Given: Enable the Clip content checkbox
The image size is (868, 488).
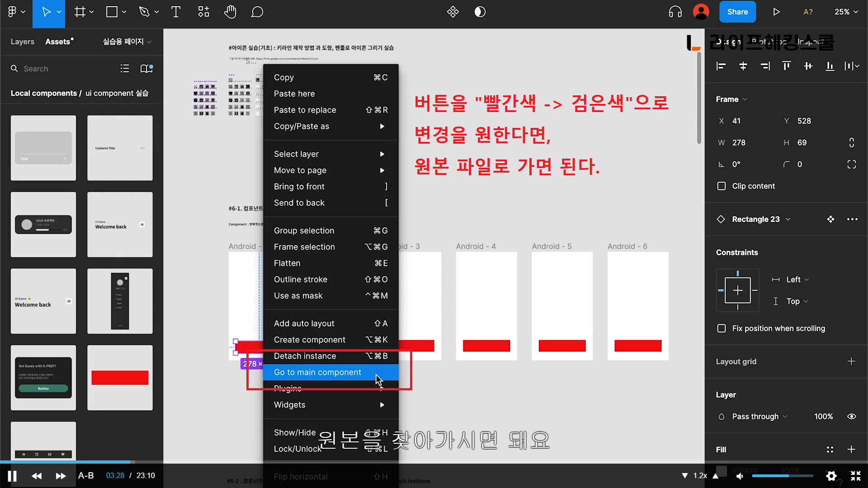Looking at the screenshot, I should (x=722, y=186).
